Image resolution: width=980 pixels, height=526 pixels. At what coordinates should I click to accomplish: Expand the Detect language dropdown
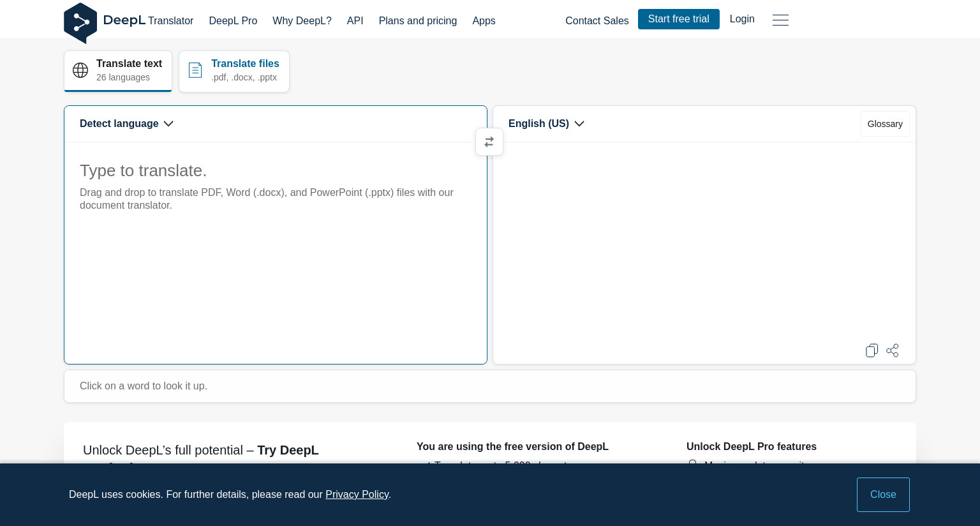click(126, 124)
